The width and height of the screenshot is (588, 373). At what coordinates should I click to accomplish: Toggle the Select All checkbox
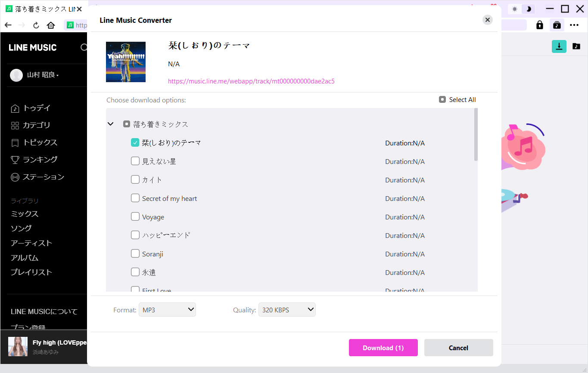442,99
